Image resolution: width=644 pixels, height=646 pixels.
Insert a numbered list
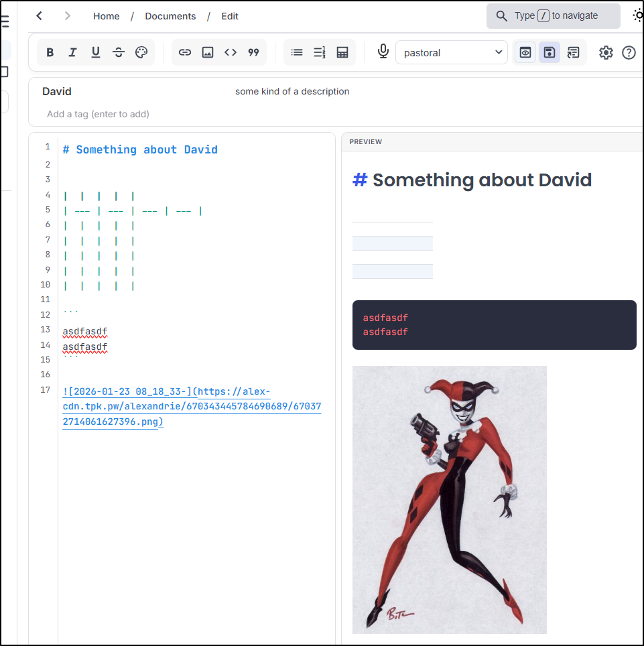pyautogui.click(x=320, y=52)
